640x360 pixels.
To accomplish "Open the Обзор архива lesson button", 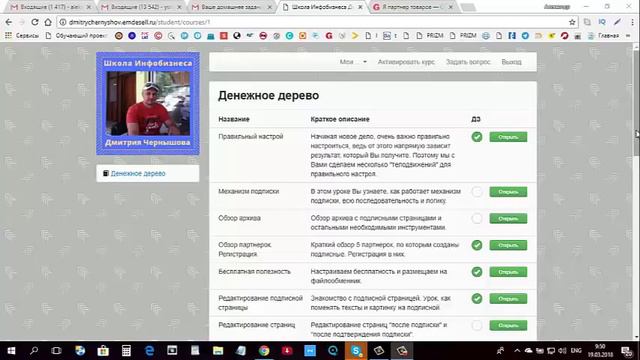I will click(508, 218).
